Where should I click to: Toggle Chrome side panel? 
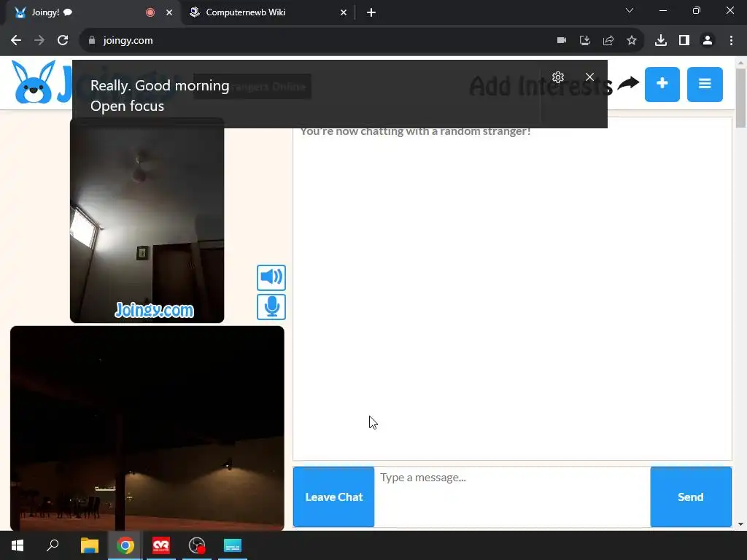click(684, 41)
